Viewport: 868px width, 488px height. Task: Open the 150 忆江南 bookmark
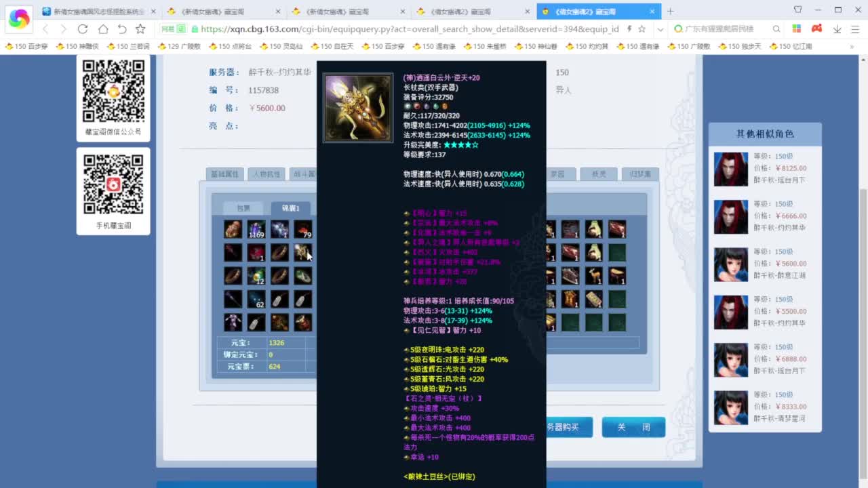(791, 46)
